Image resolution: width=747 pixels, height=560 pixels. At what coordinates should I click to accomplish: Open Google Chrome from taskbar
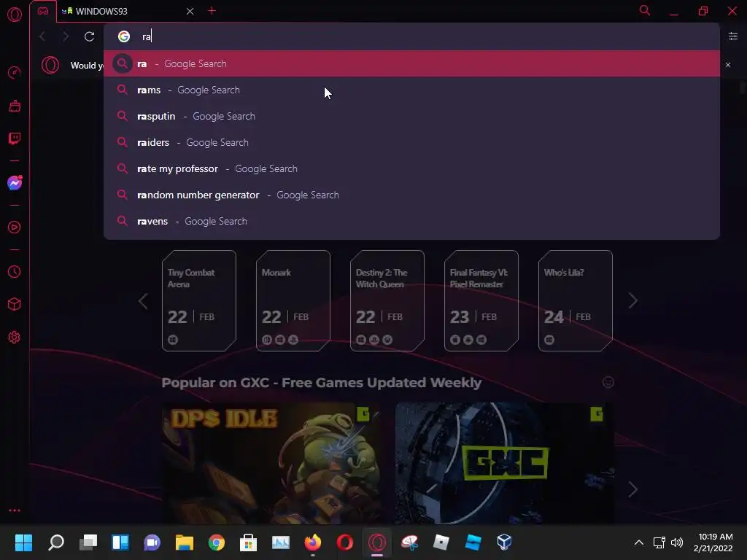pyautogui.click(x=216, y=542)
